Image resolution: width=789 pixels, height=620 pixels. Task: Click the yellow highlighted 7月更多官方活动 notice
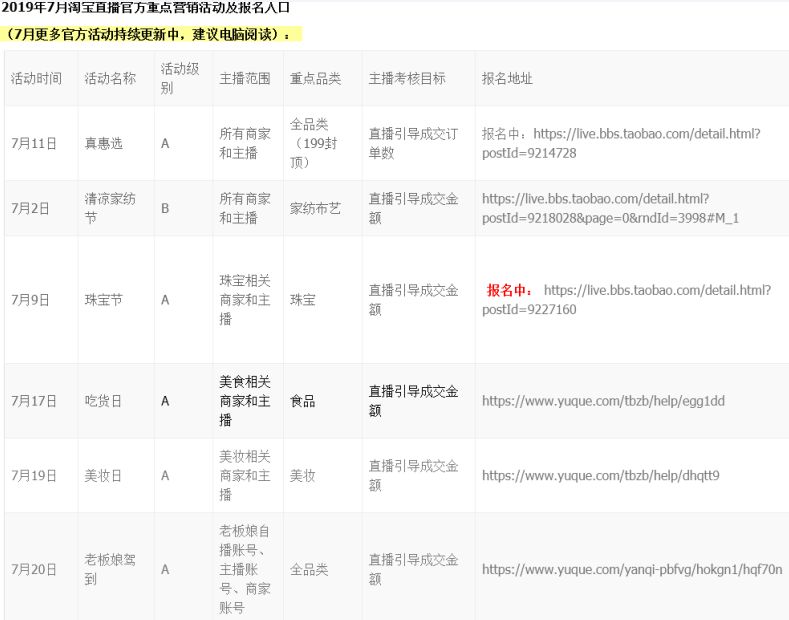pyautogui.click(x=150, y=34)
